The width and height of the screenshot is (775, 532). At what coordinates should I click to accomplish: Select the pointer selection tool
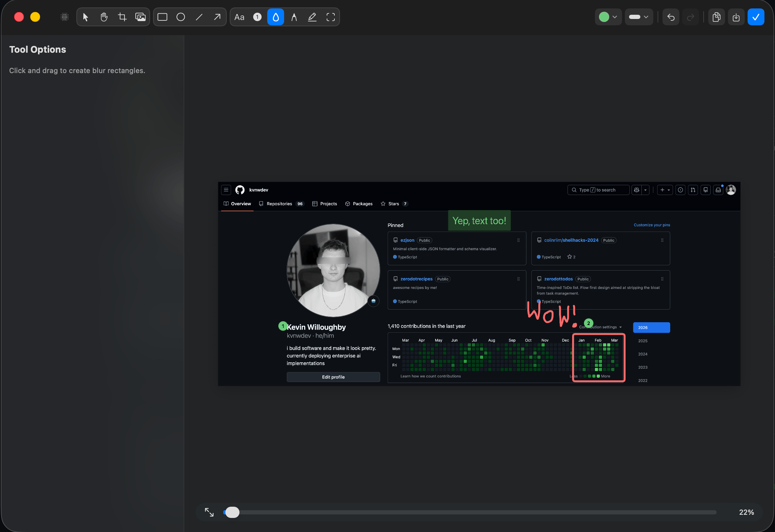point(85,17)
